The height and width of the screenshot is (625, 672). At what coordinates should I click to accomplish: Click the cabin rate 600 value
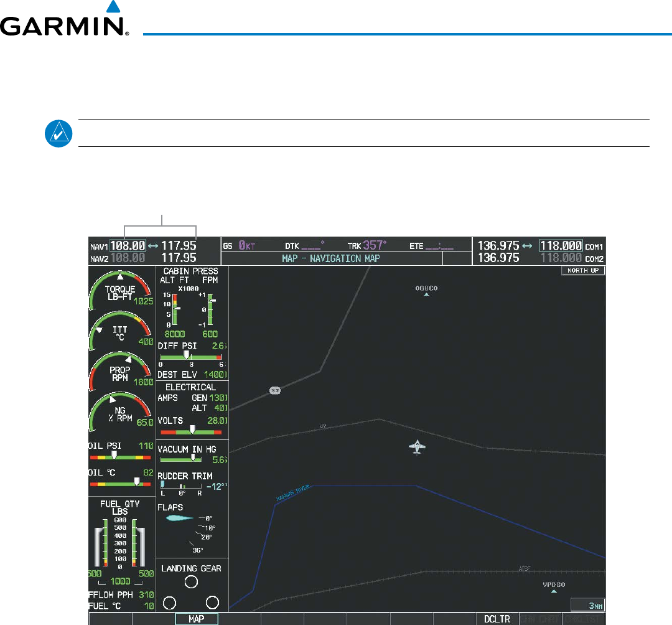(x=210, y=334)
